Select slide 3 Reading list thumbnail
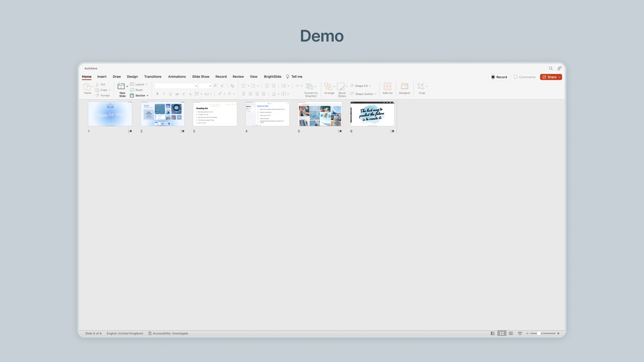The image size is (644, 362). click(x=215, y=114)
